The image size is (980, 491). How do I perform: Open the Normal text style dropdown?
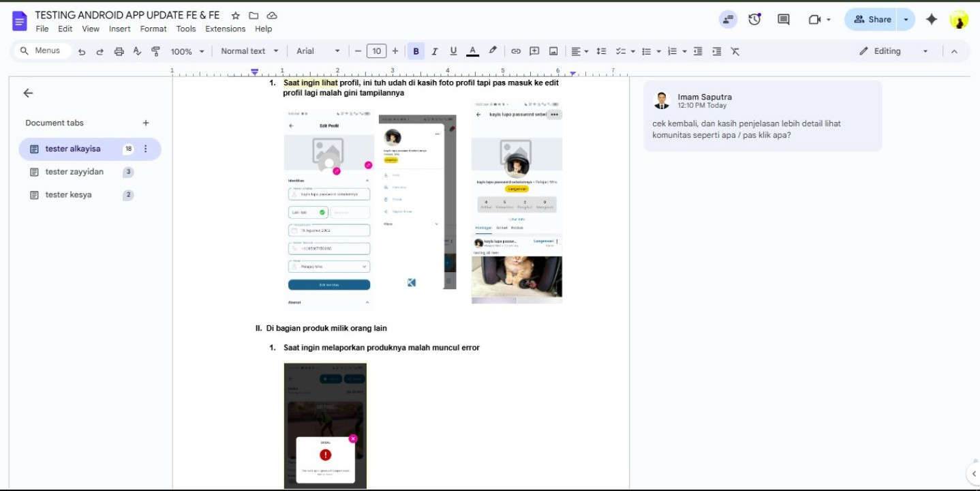249,51
